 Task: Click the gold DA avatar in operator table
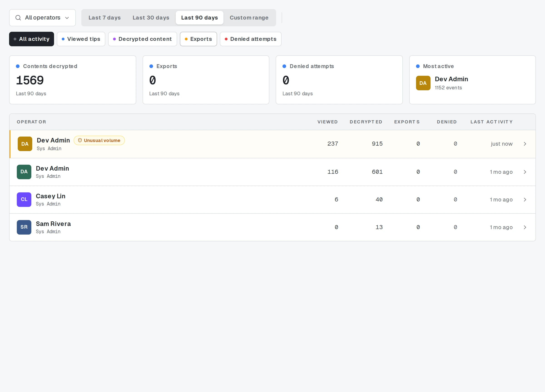[x=25, y=144]
